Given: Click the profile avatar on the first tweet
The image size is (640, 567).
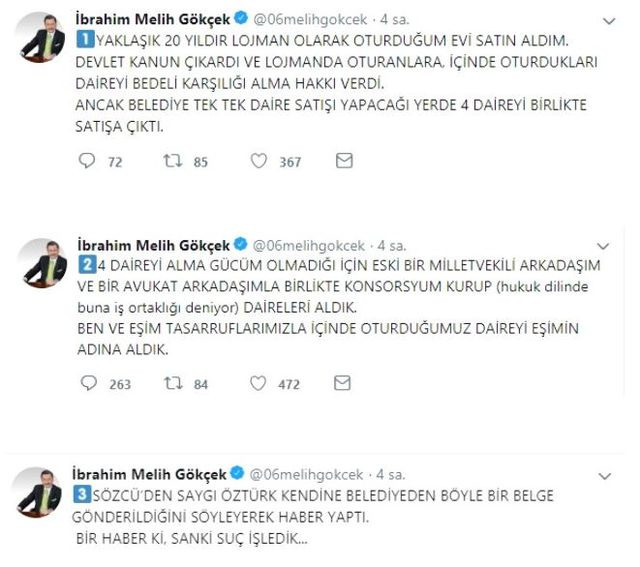Looking at the screenshot, I should tap(41, 38).
